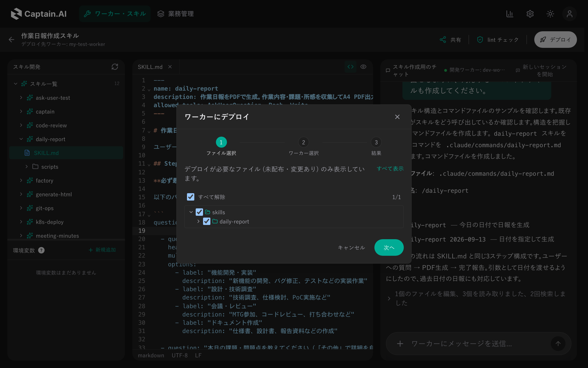Screen dimensions: 588x368
Task: Run the lint チェック button
Action: click(498, 40)
